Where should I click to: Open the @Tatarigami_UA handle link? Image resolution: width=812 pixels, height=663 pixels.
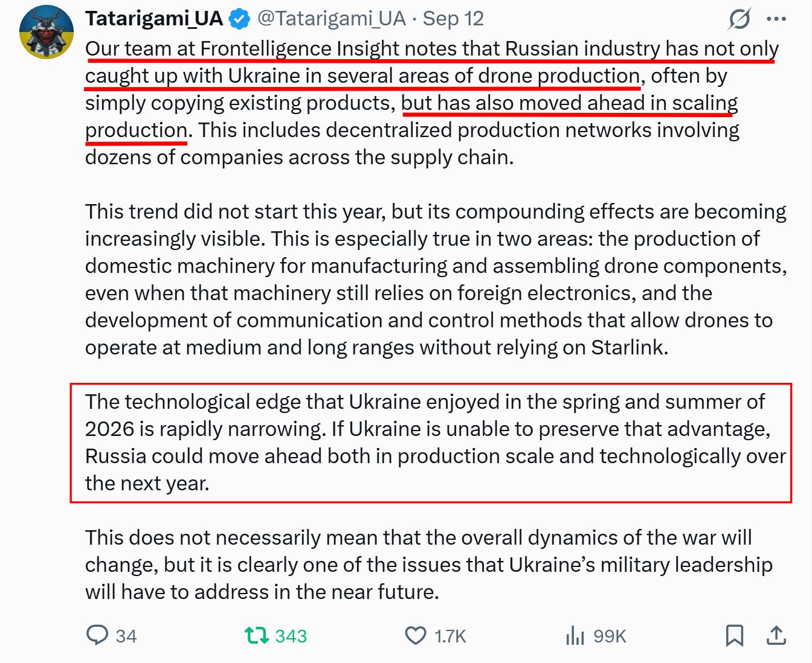[332, 19]
